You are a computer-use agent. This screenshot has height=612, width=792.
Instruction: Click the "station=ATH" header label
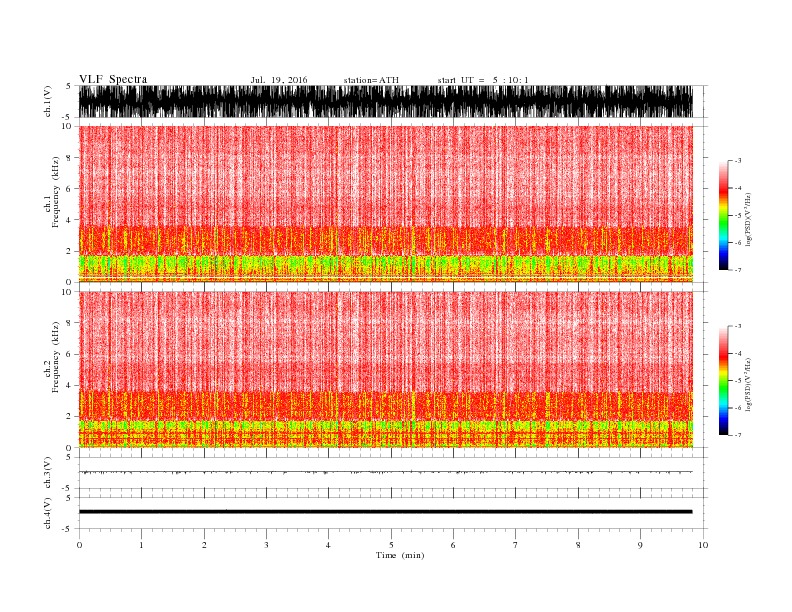tap(371, 80)
